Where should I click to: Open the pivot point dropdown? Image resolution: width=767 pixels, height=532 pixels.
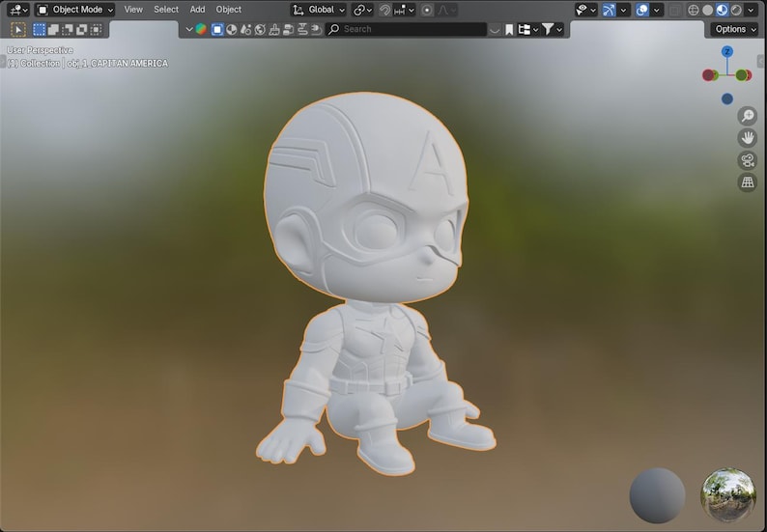click(362, 10)
